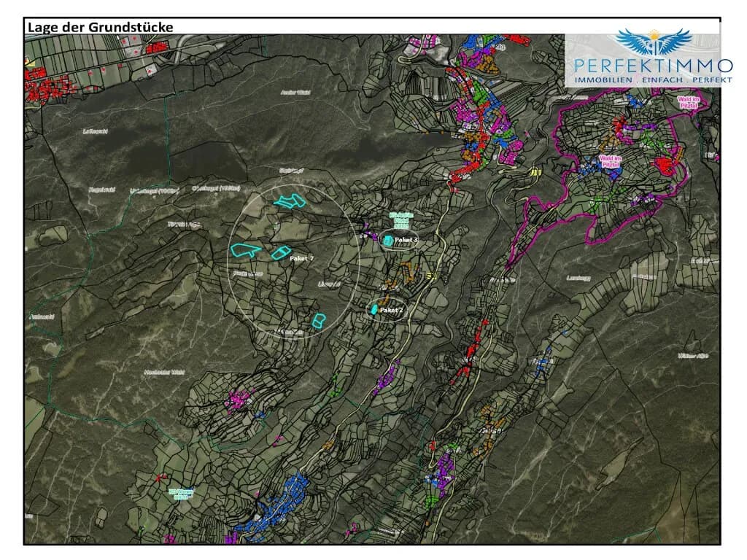Click 'Wald im Pitztal' label below the Perfektimmo logo
Viewport: 747px width, 560px height.
(x=687, y=102)
